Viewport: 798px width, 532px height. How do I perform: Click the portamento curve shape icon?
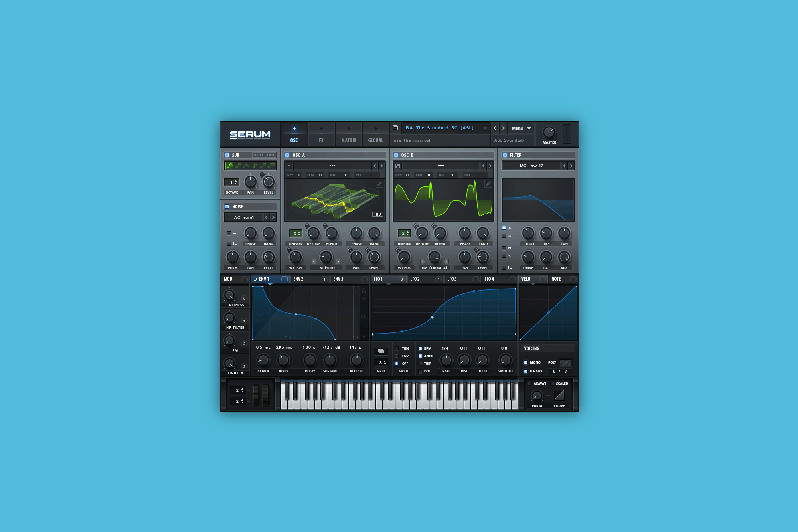point(559,395)
